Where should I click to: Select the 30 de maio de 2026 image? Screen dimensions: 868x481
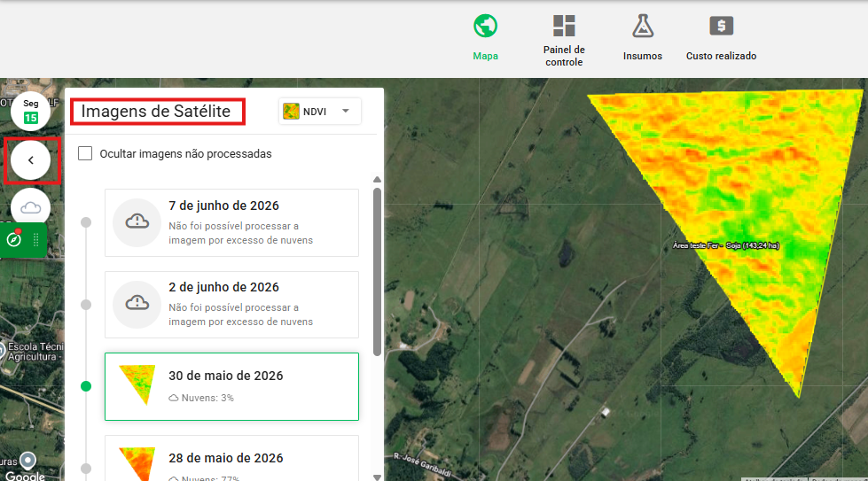click(231, 386)
